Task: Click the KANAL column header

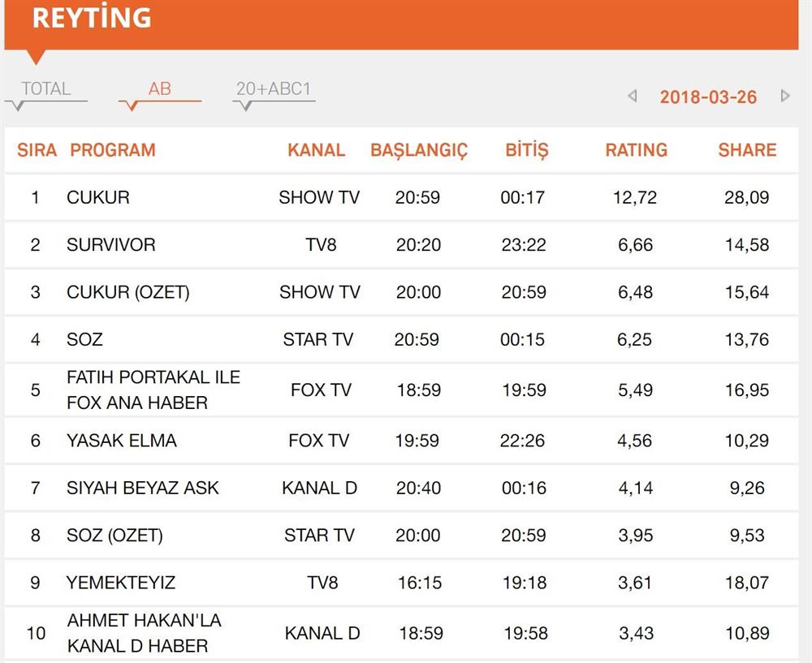Action: pos(316,150)
